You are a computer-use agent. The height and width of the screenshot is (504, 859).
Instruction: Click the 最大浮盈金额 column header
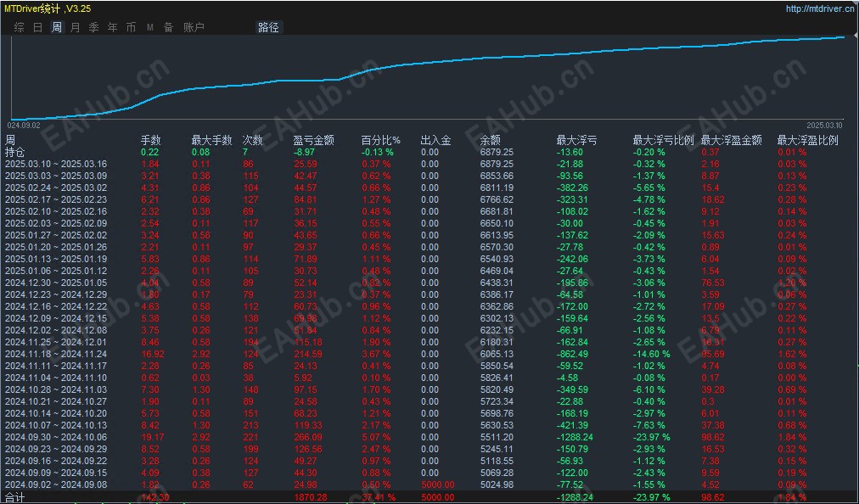[x=732, y=140]
